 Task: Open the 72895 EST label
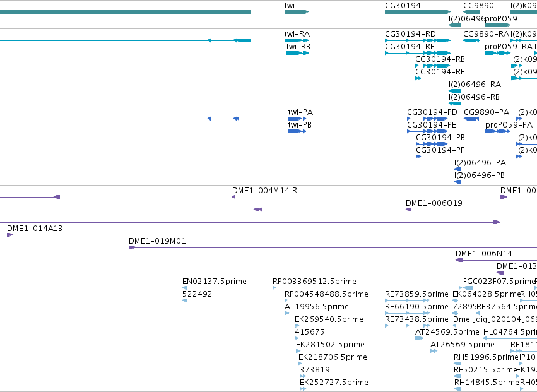(464, 307)
